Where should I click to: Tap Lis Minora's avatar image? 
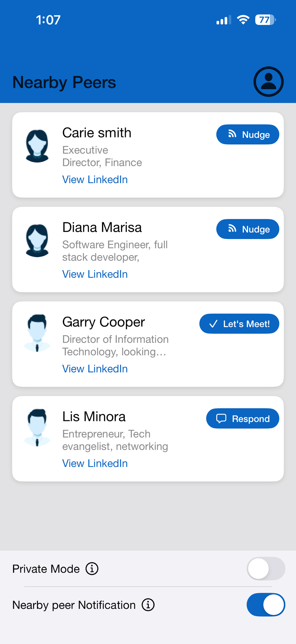pos(37,428)
